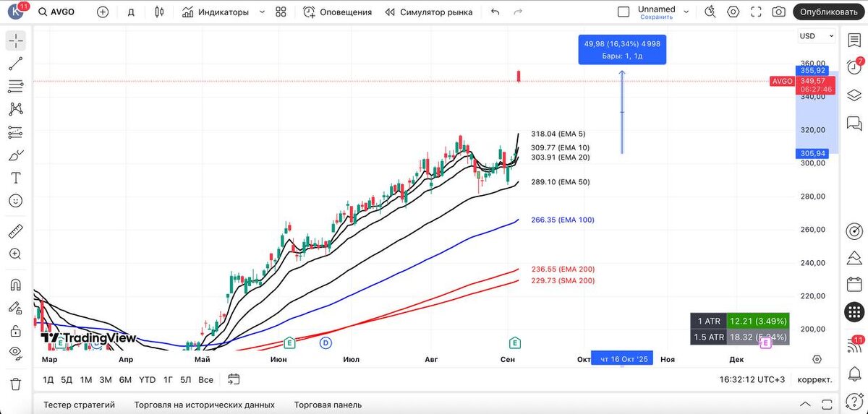This screenshot has width=868, height=414.
Task: Expand the layout management dropdown arrow
Action: (x=686, y=12)
